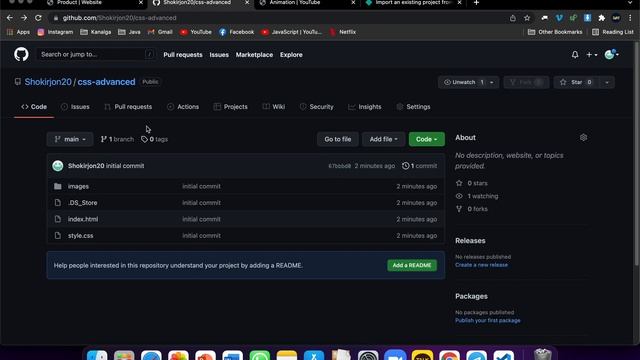Open the Wiki tab

273,107
